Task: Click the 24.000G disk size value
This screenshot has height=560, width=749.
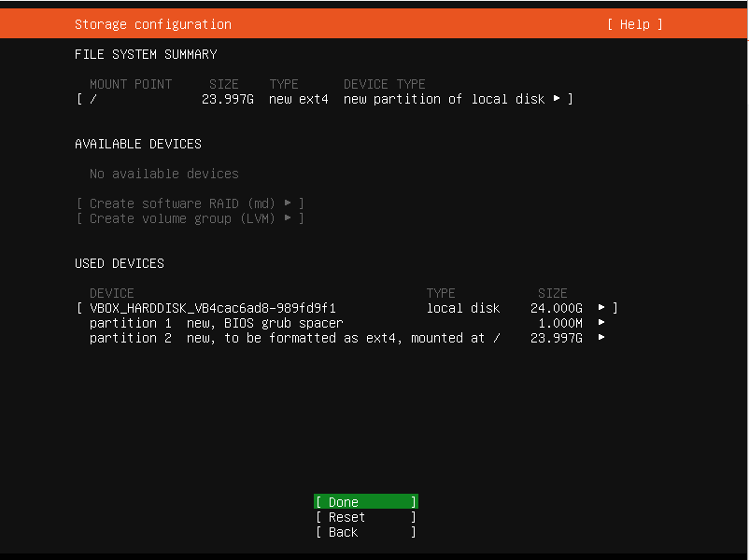Action: pos(556,308)
